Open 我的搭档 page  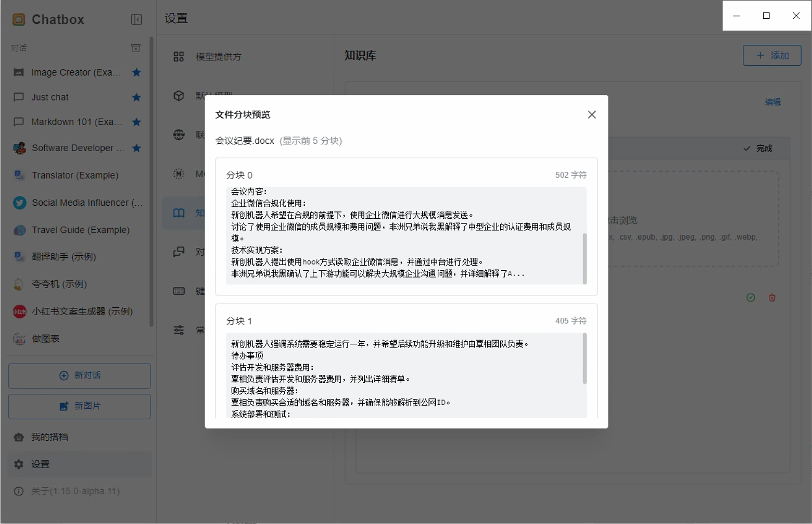(49, 437)
